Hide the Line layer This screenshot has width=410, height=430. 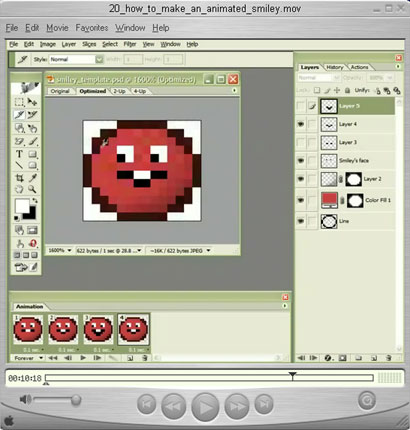tap(301, 221)
